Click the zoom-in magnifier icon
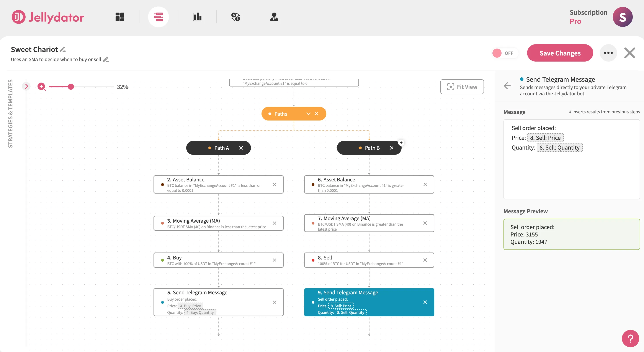Screen dimensions: 644x352 click(x=41, y=87)
